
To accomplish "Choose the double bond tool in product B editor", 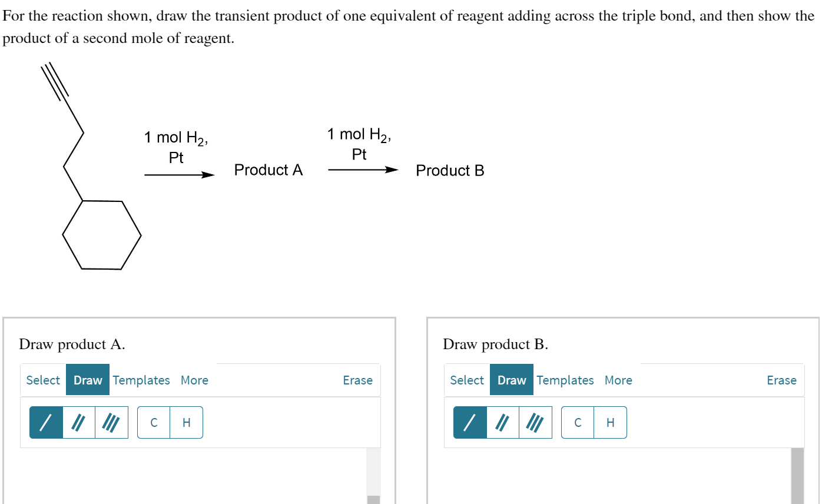I will point(502,422).
